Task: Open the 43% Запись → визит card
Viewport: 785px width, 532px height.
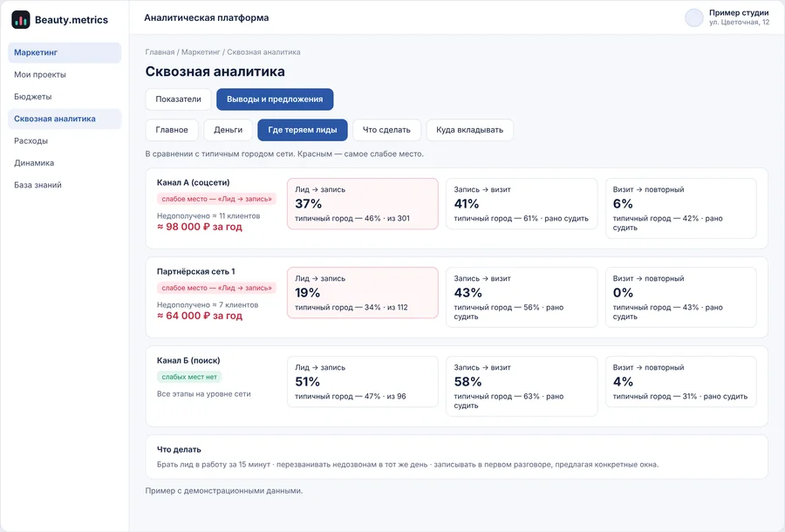Action: [x=522, y=297]
